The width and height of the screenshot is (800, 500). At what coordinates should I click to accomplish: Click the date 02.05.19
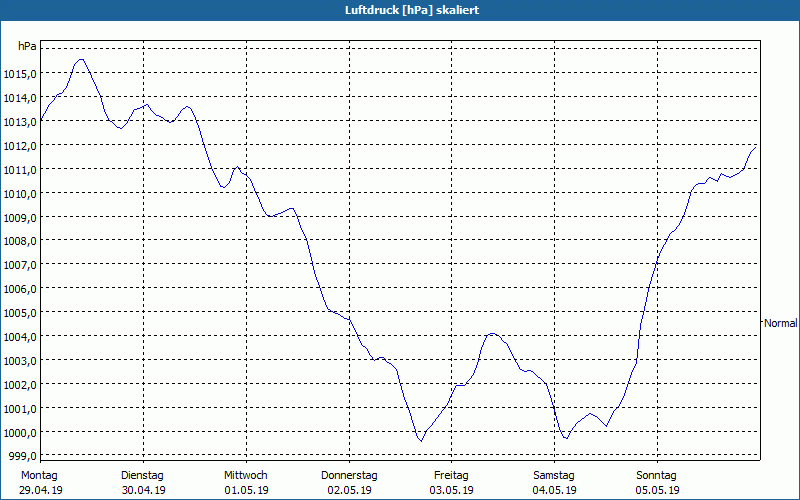pyautogui.click(x=349, y=490)
